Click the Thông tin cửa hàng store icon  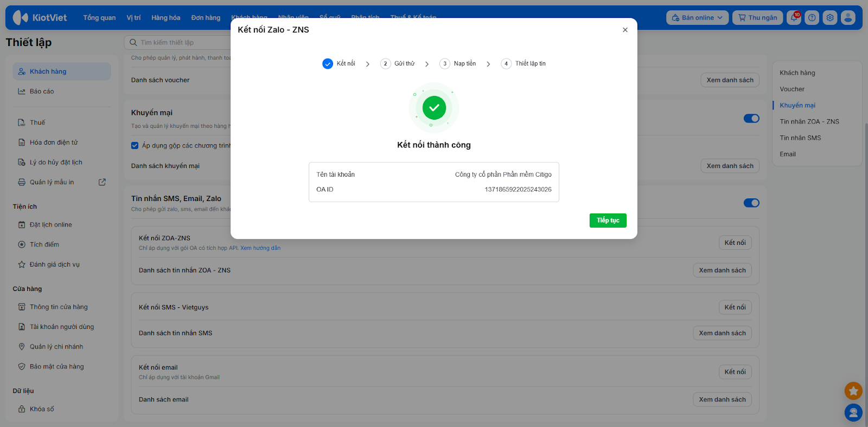tap(22, 307)
